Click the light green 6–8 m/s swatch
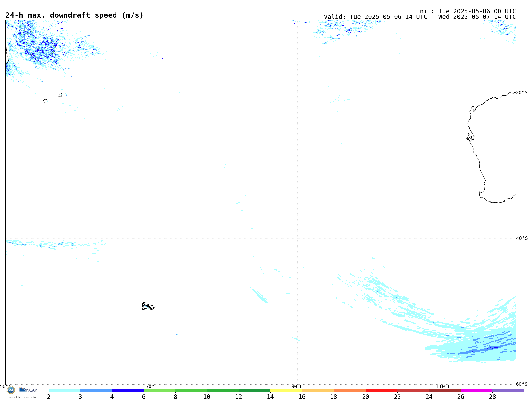The height and width of the screenshot is (400, 532). (x=160, y=391)
